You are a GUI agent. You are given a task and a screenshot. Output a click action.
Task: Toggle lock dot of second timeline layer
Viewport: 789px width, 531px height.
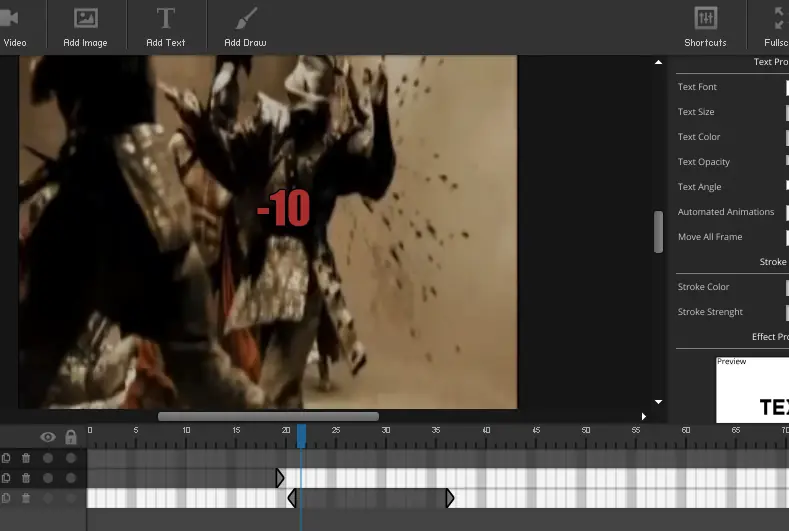[71, 478]
